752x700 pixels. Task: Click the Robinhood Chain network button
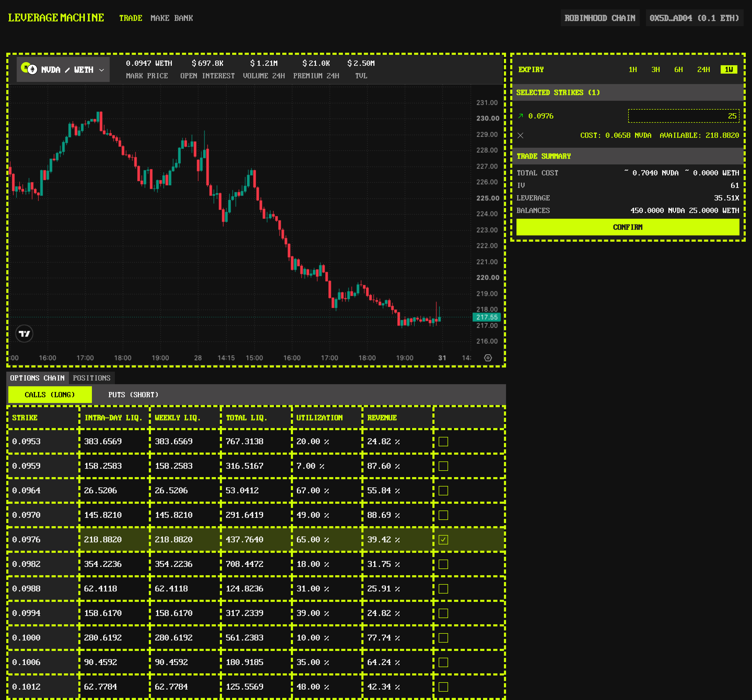coord(600,18)
